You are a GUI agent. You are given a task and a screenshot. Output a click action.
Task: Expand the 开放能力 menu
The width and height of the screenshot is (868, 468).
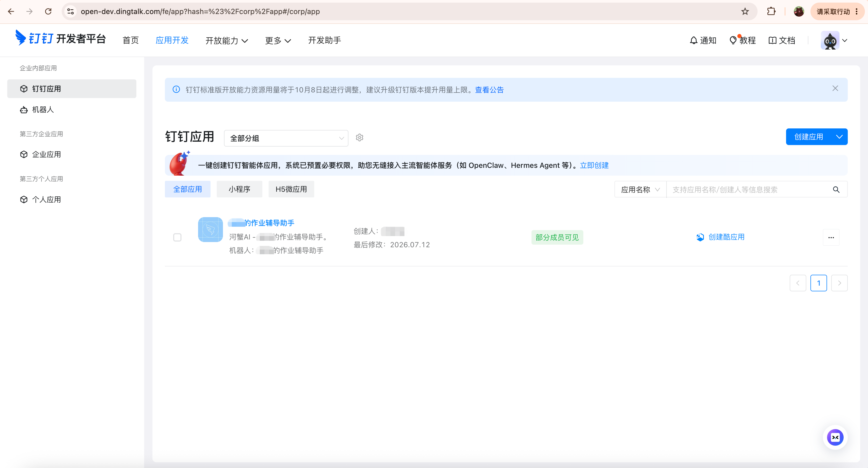point(227,40)
